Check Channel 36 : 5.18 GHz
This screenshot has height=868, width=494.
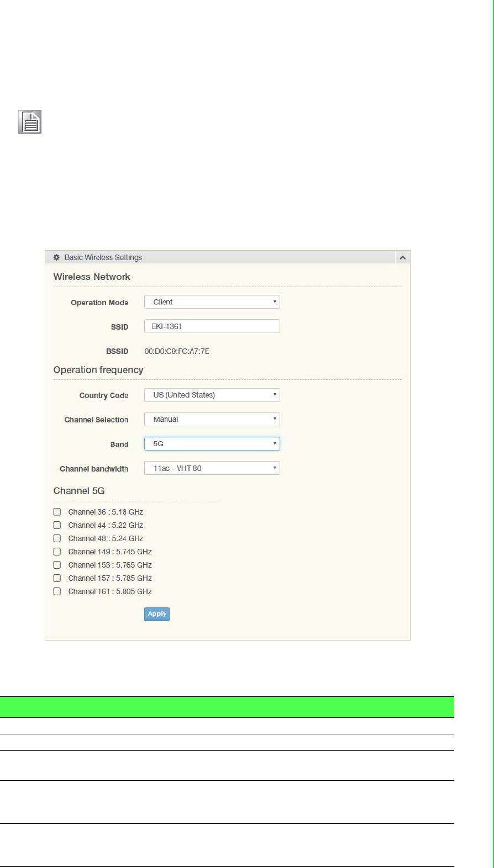click(57, 512)
